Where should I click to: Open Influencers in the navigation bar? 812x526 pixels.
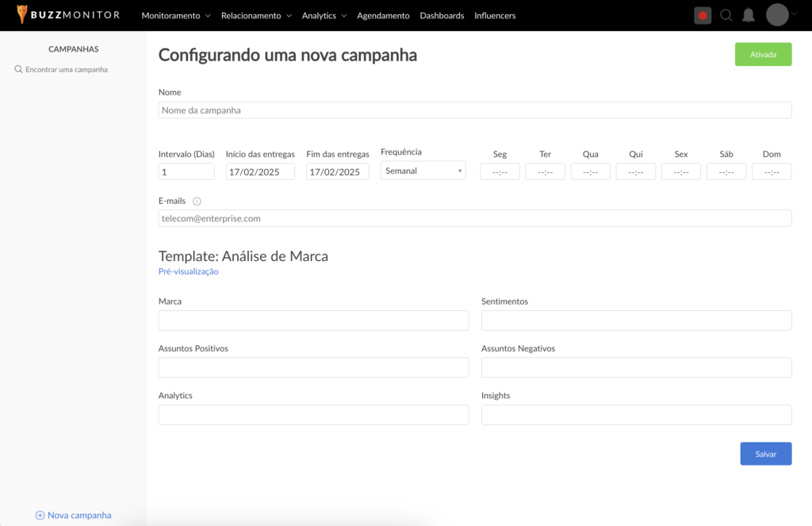495,16
